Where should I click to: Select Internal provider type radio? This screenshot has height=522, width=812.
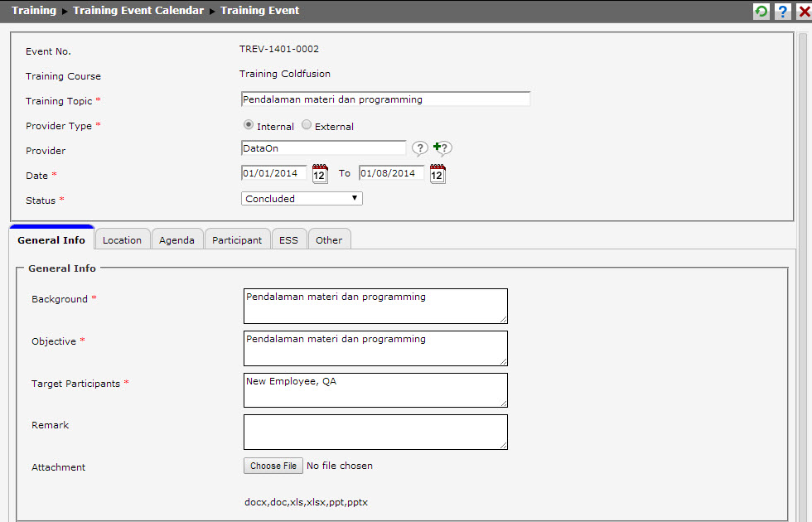pos(249,125)
